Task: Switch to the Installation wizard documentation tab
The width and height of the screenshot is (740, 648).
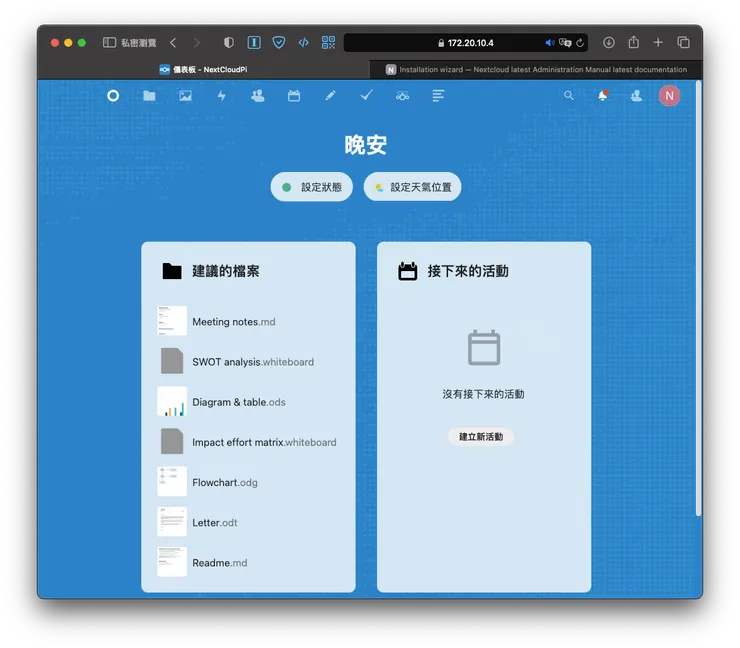Action: [536, 69]
